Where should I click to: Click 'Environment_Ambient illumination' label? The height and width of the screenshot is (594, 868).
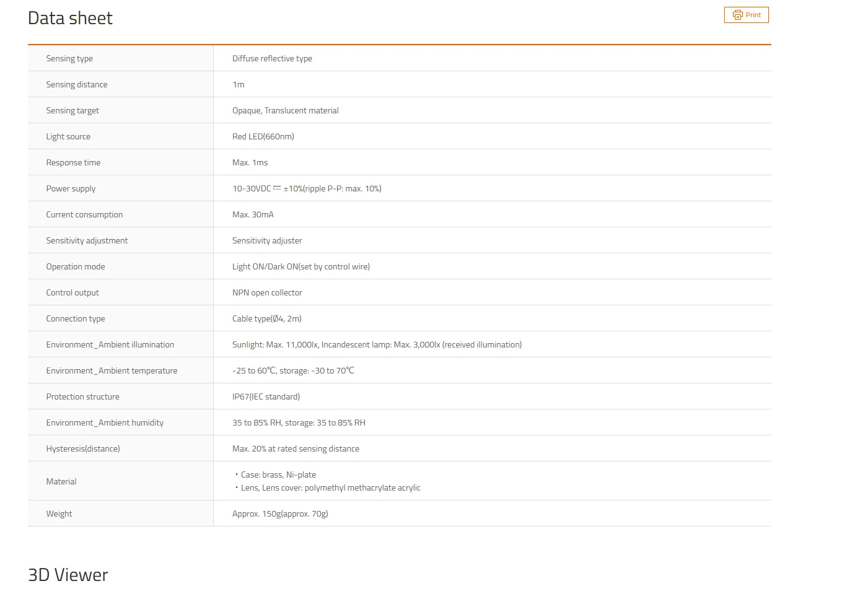pyautogui.click(x=110, y=345)
